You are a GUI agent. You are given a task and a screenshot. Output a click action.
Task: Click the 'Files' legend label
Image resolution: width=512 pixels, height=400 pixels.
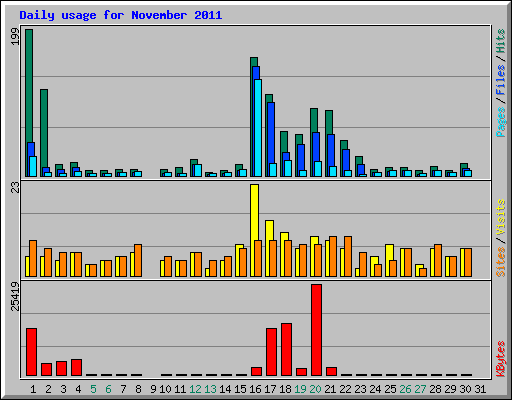[500, 80]
